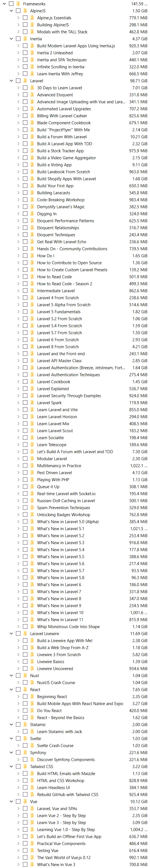Click the folder icon next to Inertia 2 Unleashed
Viewport: 150px width, 868px height.
tap(32, 53)
